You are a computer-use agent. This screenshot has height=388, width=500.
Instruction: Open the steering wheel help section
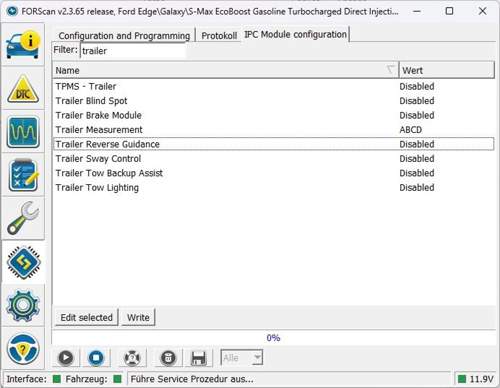point(23,349)
